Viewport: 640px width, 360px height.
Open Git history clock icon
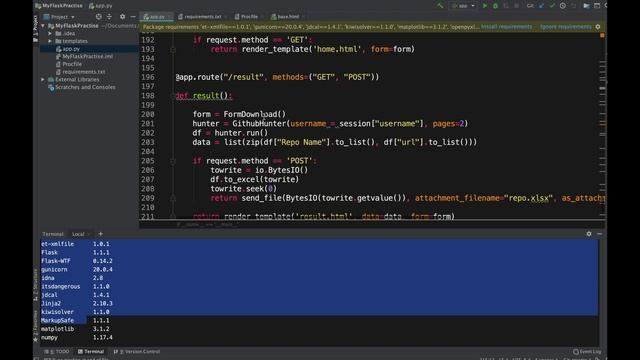point(562,6)
